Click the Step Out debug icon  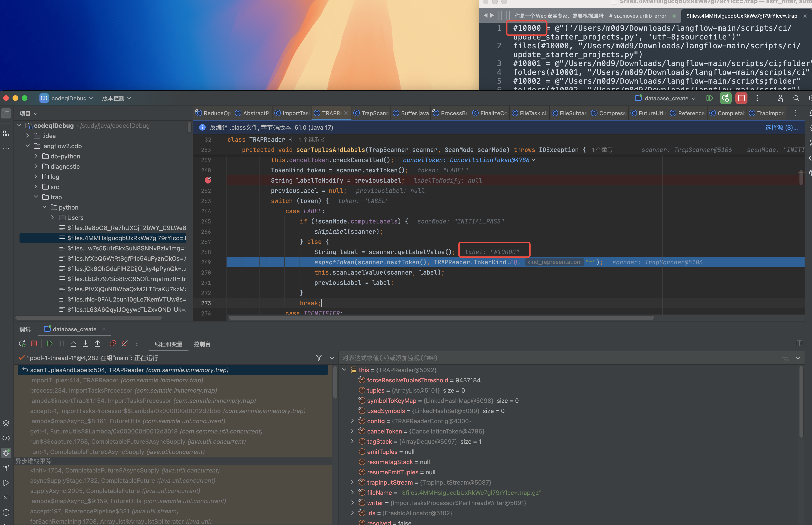[x=97, y=344]
